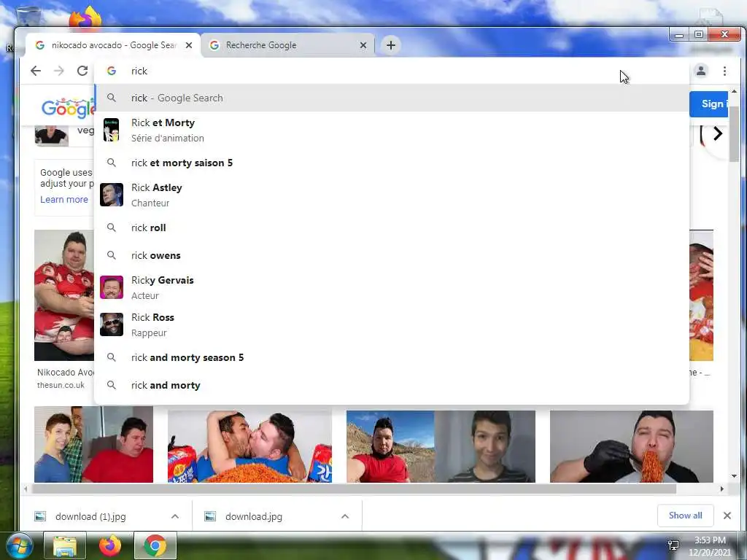This screenshot has height=560, width=747.
Task: Open the Nikocado image in red shirt
Action: point(64,295)
